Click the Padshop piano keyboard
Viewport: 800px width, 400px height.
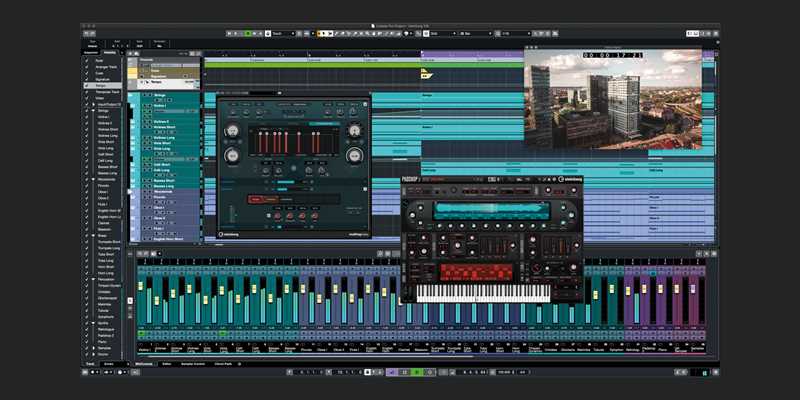click(483, 293)
